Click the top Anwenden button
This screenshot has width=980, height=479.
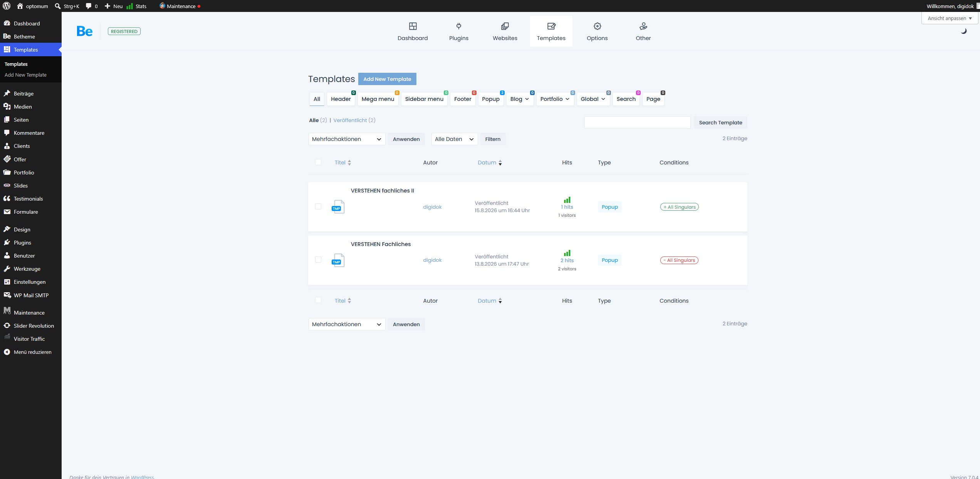tap(406, 139)
